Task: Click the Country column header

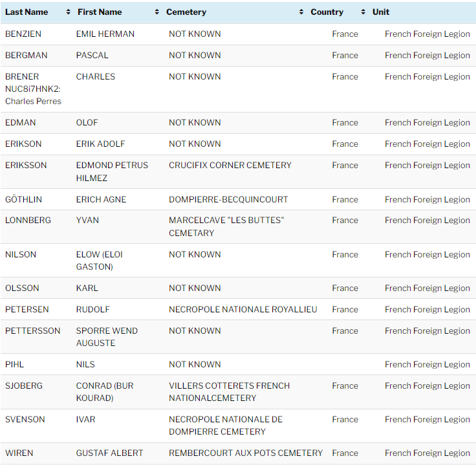Action: 327,12
